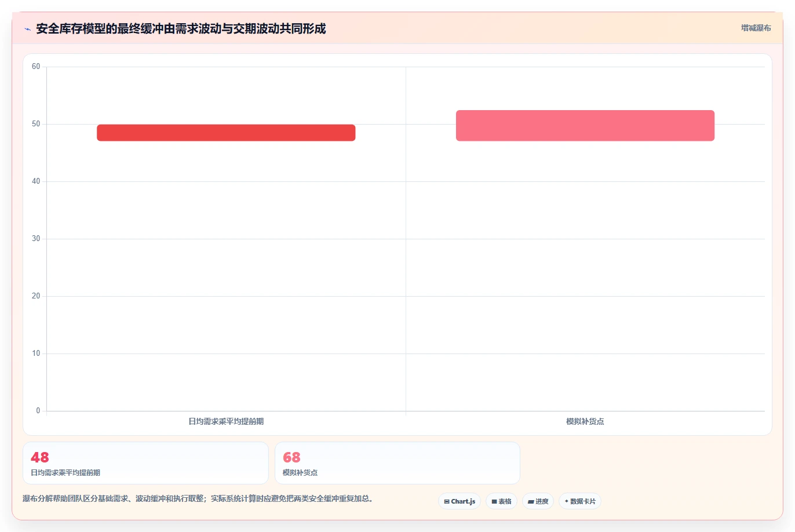Click the x-axis label 日均需求乘平均提前期

[226, 421]
